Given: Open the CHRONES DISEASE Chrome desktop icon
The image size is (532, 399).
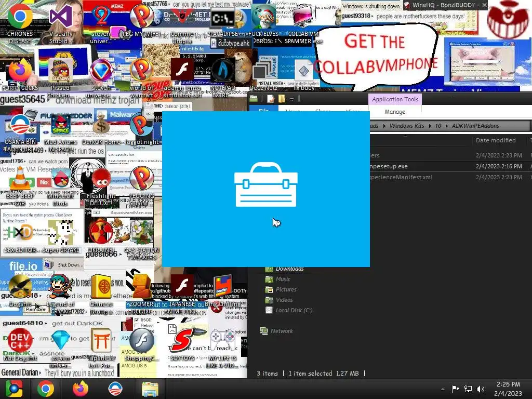Looking at the screenshot, I should point(20,23).
